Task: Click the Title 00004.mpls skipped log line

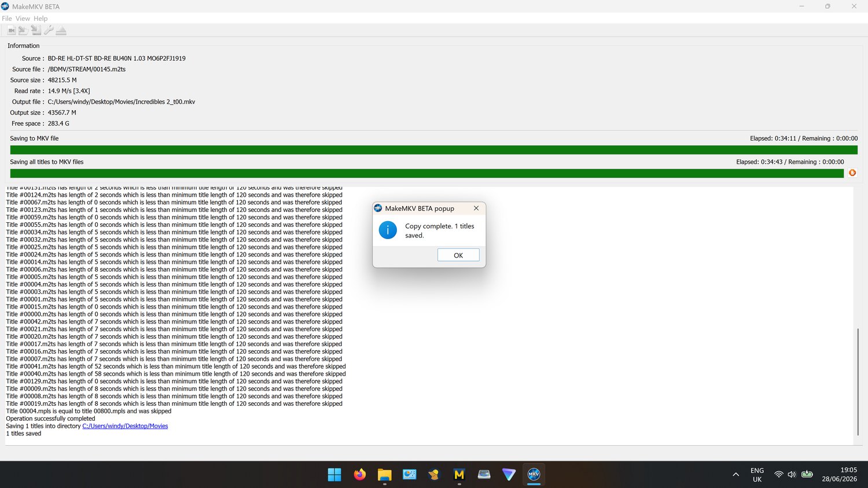Action: pyautogui.click(x=89, y=411)
